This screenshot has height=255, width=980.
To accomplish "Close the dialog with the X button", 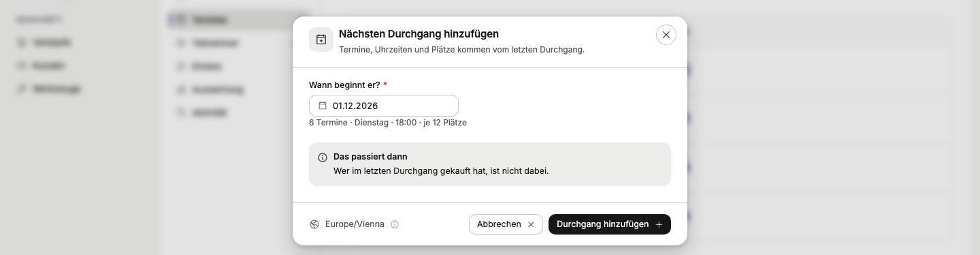I will 666,35.
